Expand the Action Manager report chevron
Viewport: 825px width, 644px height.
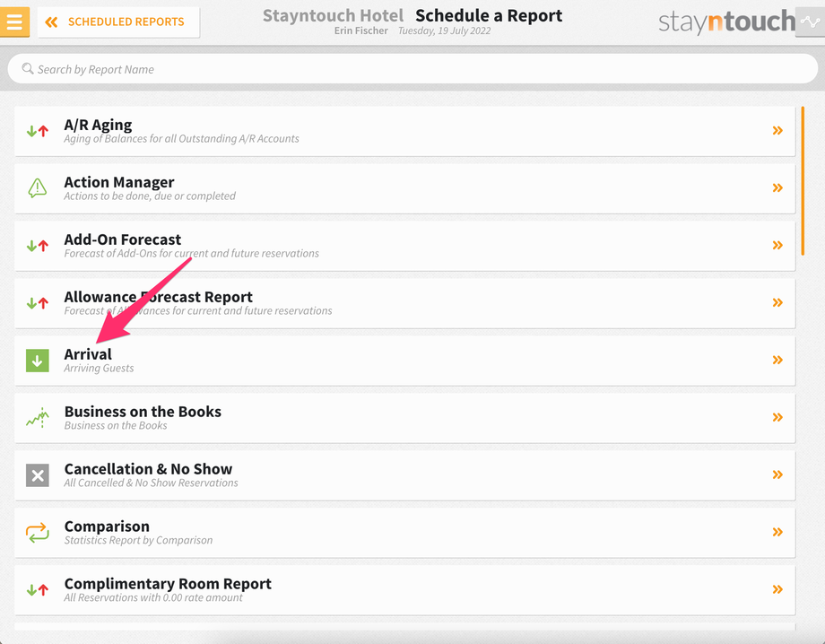pyautogui.click(x=777, y=187)
